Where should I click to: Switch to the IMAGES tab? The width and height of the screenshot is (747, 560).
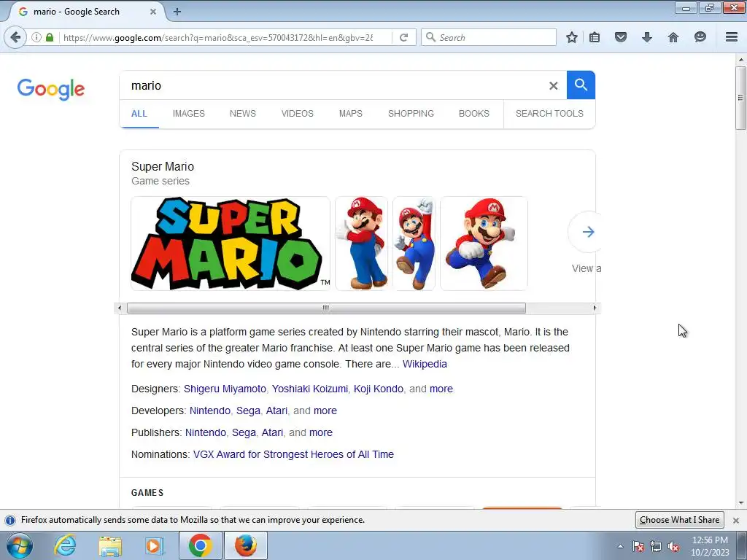point(189,113)
